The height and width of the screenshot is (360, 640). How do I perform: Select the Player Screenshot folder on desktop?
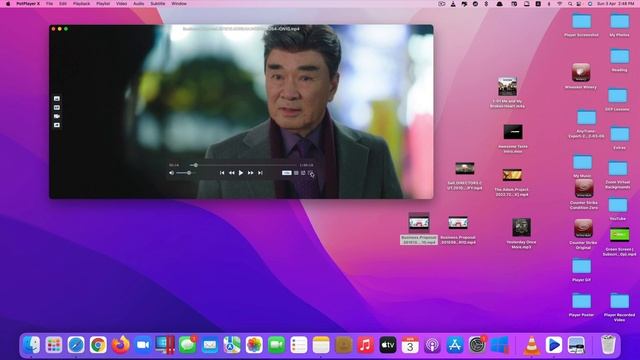pyautogui.click(x=581, y=21)
